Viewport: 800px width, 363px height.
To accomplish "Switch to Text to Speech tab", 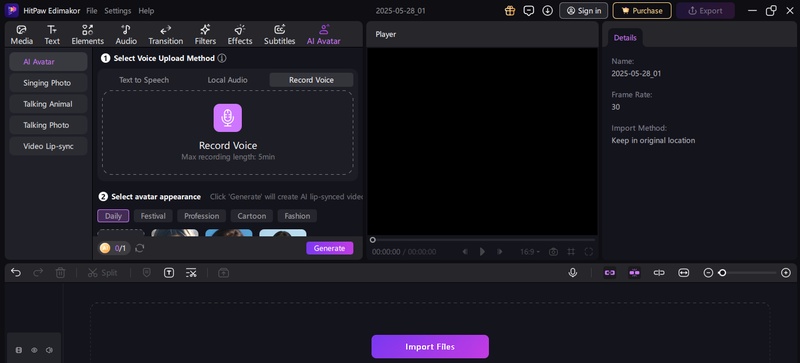I will pos(144,80).
